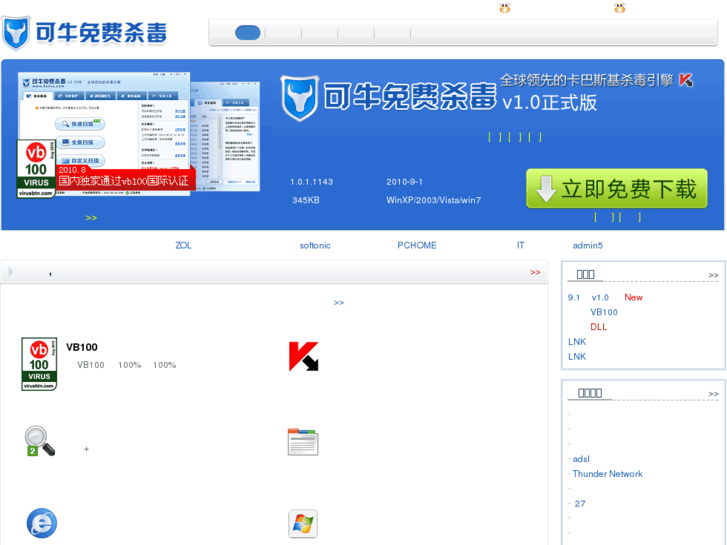Follow the green >> link under the banner screenshot
Viewport: 727px width, 545px height.
click(91, 218)
